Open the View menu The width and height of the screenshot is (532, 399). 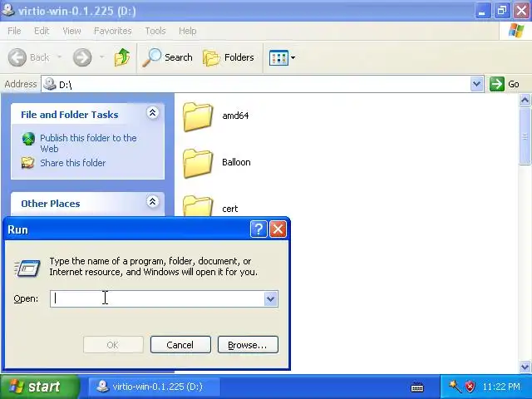[x=71, y=31]
